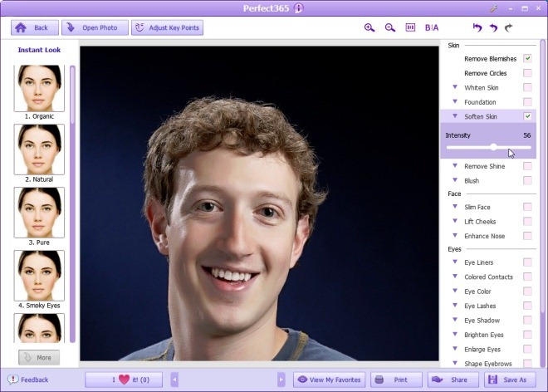The height and width of the screenshot is (392, 548).
Task: Click the Feedback exclamation icon
Action: point(13,380)
